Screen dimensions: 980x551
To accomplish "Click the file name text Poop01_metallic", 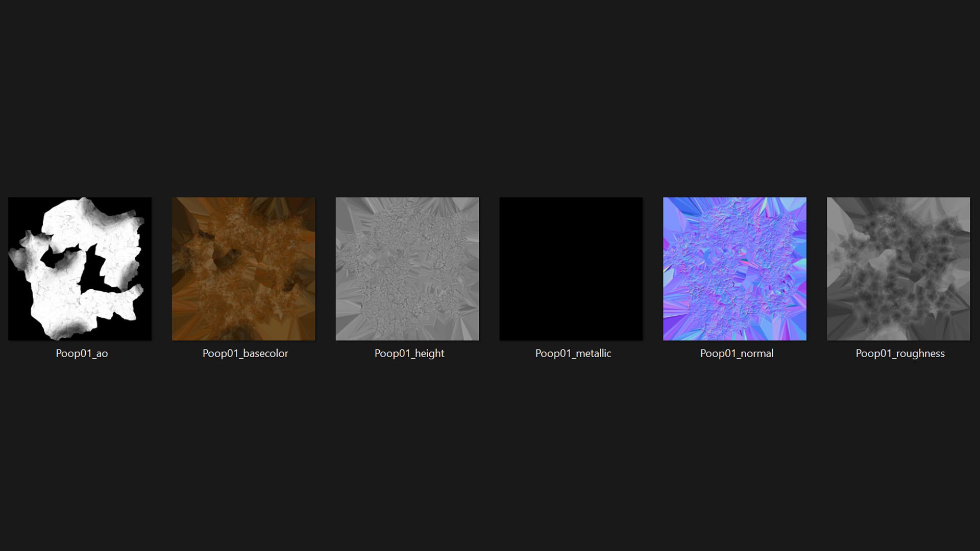I will (573, 354).
